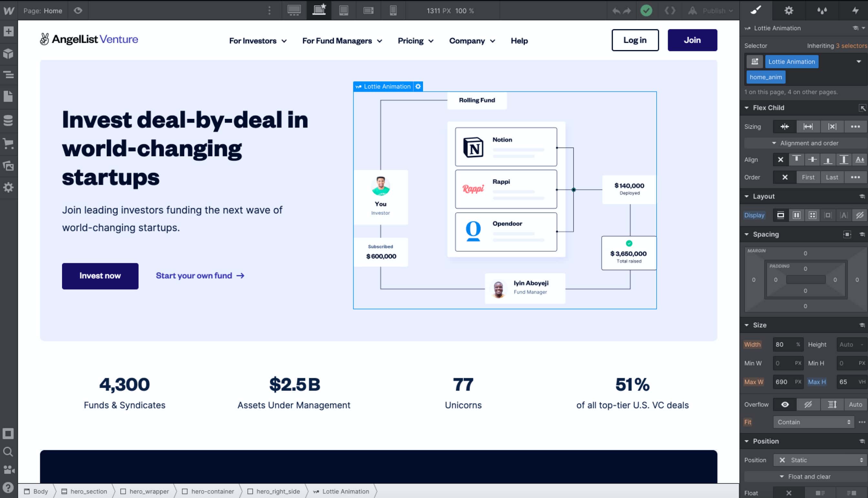868x498 pixels.
Task: Open the CMS Collections panel
Action: [8, 120]
